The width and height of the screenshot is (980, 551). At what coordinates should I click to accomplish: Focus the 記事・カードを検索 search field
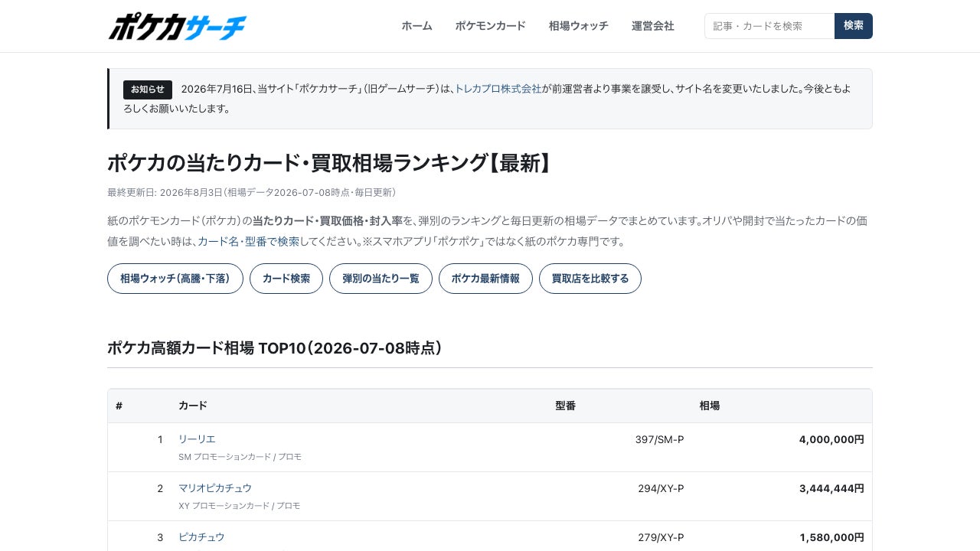click(x=769, y=26)
